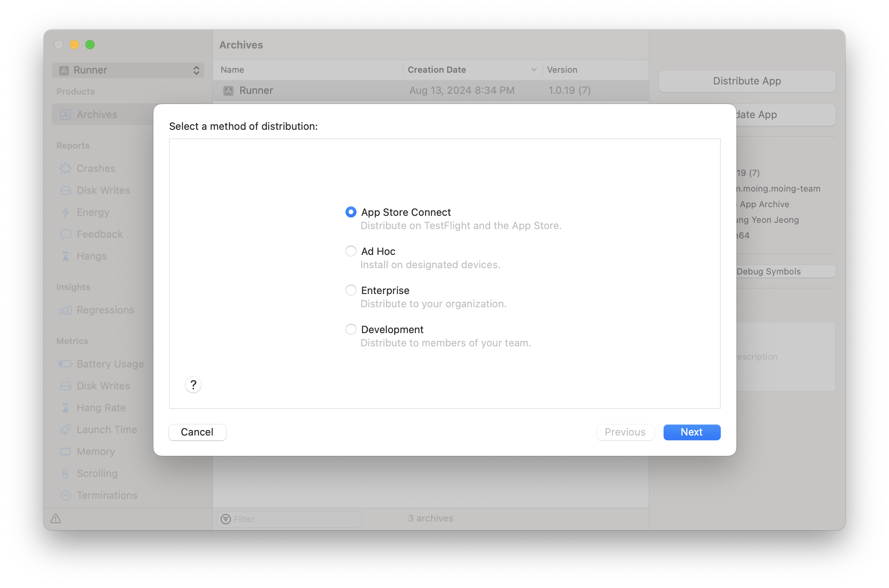
Task: Open Launch Time metrics
Action: point(107,430)
